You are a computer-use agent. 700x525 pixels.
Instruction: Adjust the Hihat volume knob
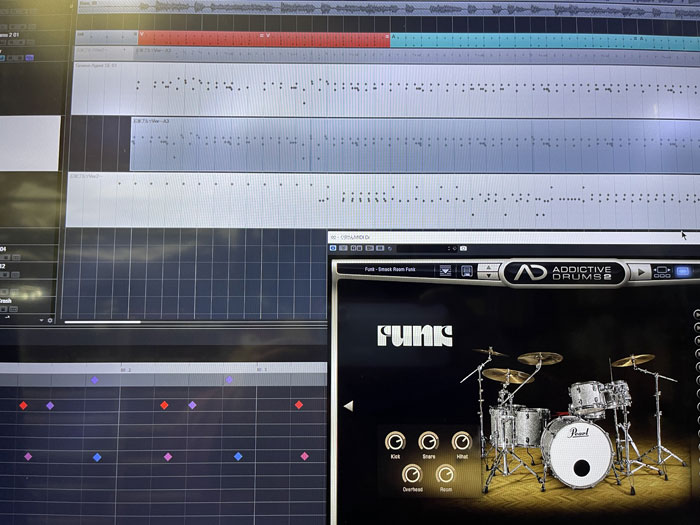point(462,442)
